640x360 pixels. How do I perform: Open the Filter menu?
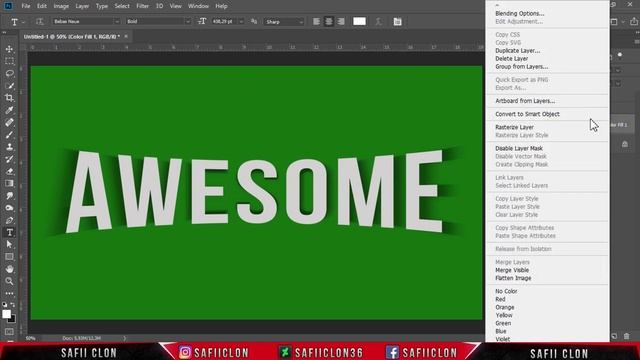point(142,6)
